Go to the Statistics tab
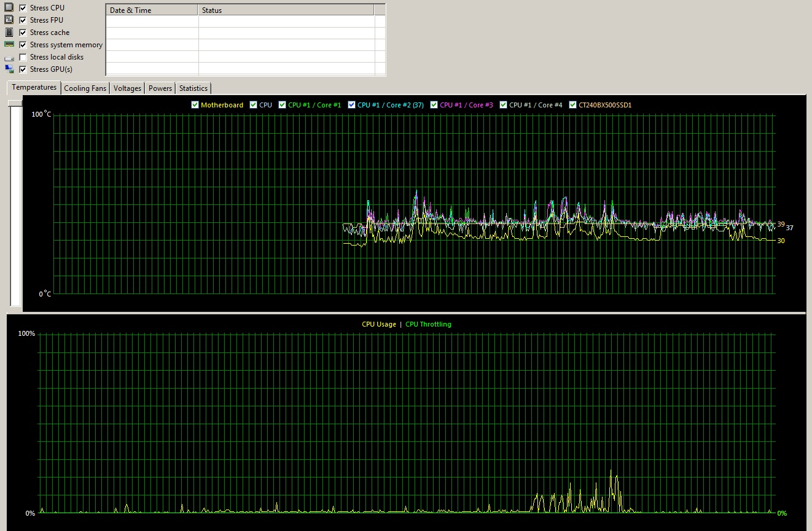Image resolution: width=812 pixels, height=531 pixels. point(193,88)
